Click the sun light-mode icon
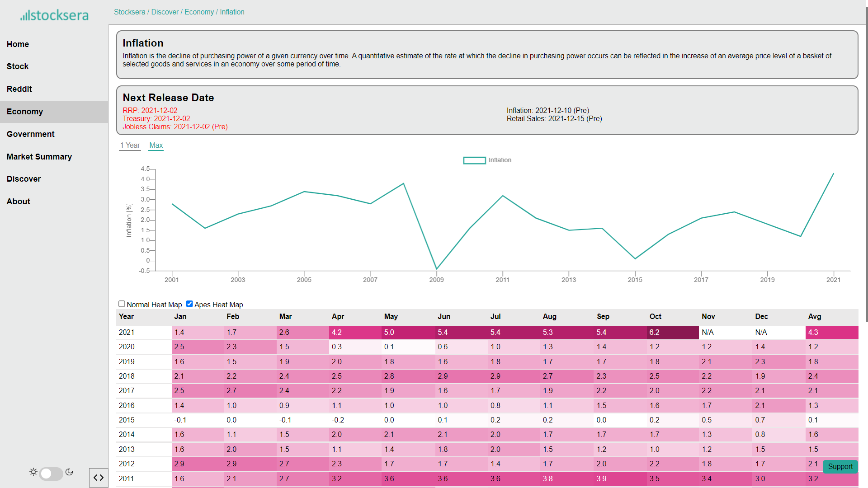Screen dimensions: 868x488 coord(33,472)
